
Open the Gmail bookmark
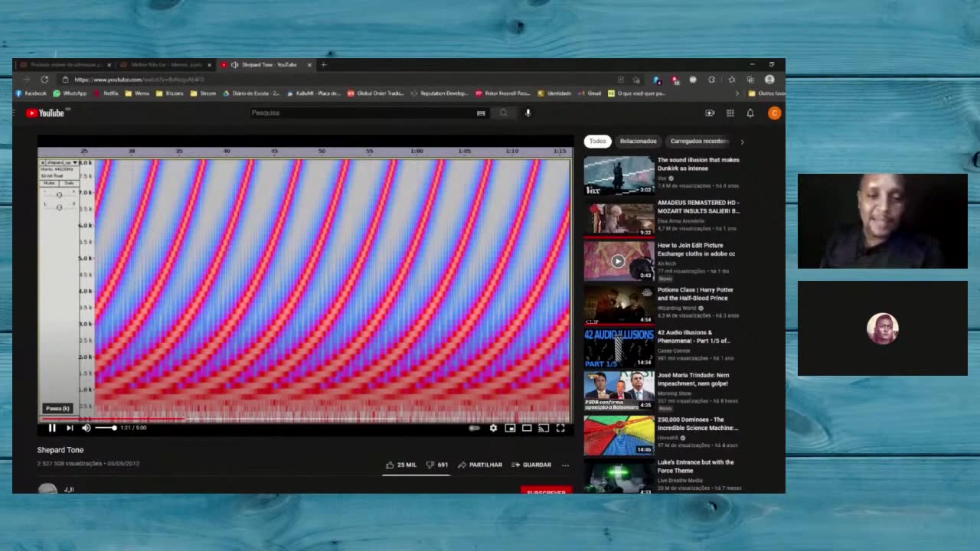tap(590, 93)
